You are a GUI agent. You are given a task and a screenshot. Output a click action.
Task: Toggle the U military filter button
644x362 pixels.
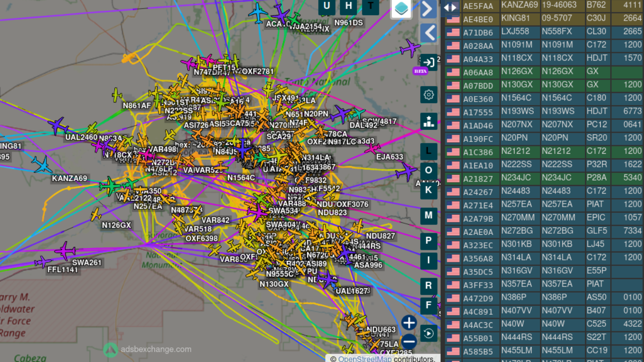[327, 6]
